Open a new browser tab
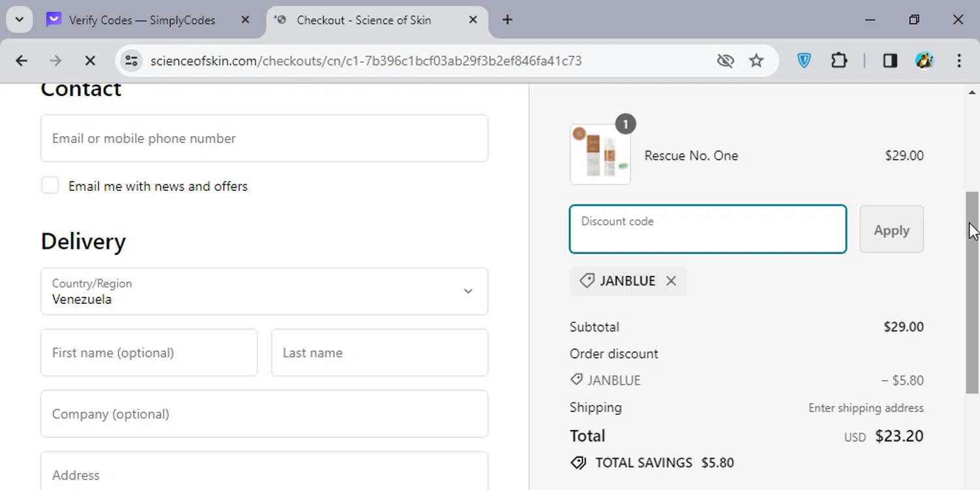 pos(507,20)
